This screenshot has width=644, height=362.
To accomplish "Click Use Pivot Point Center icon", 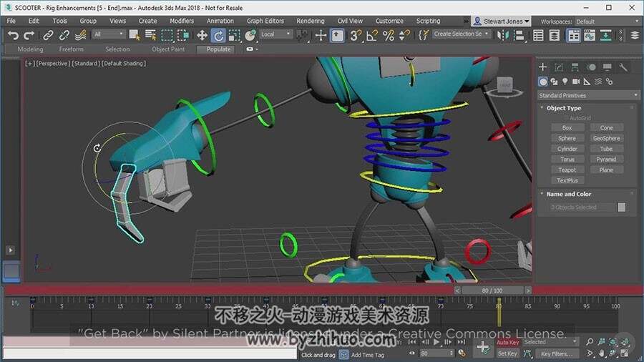I will (x=302, y=36).
